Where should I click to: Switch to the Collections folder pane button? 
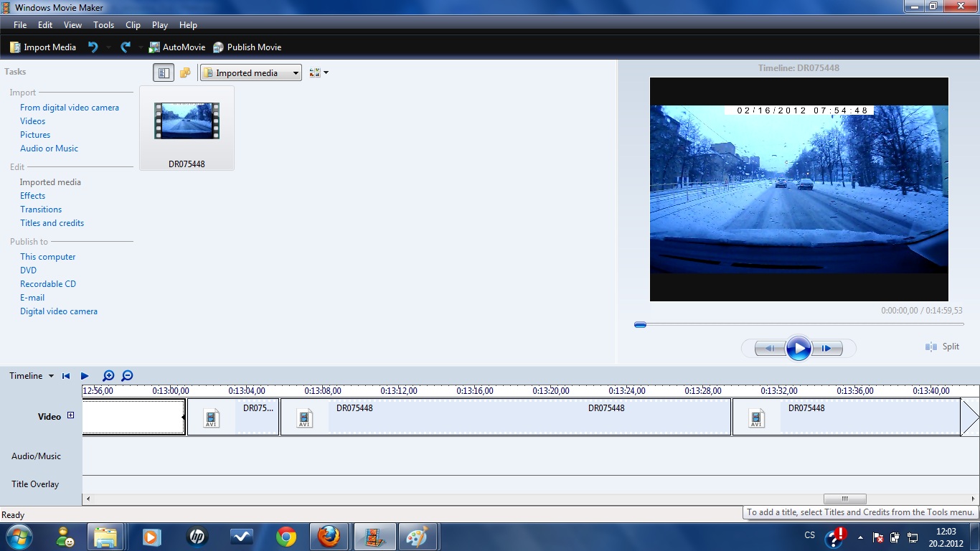(x=185, y=72)
